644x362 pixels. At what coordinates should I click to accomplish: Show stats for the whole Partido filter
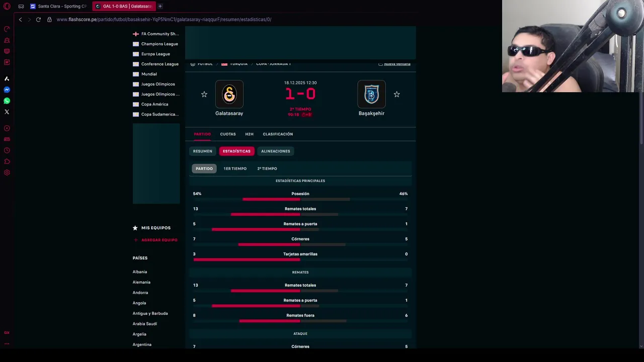point(204,168)
